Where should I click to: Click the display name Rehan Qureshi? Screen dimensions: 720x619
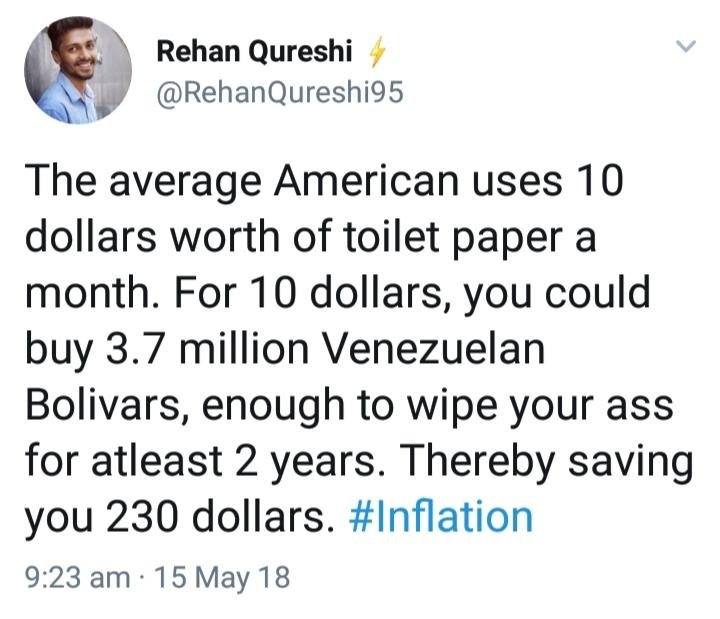tap(254, 51)
